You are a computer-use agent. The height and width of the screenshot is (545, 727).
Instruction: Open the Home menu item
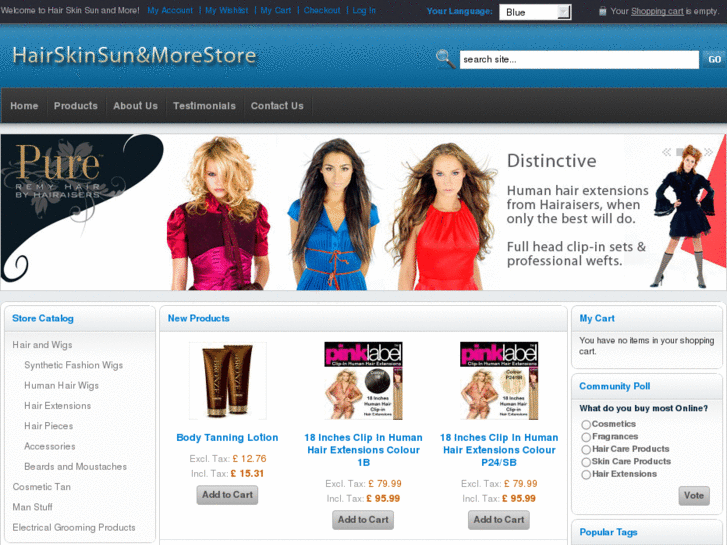point(24,106)
